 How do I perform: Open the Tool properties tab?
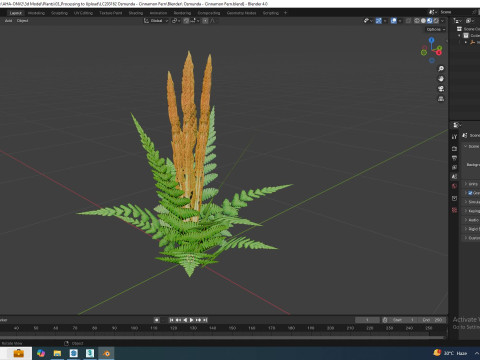coord(454,137)
